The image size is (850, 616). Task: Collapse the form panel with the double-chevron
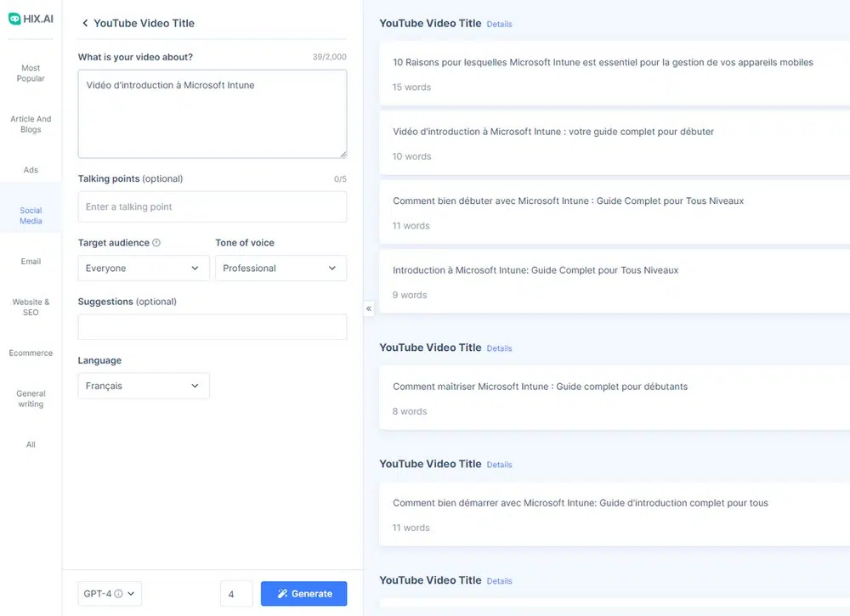tap(369, 308)
